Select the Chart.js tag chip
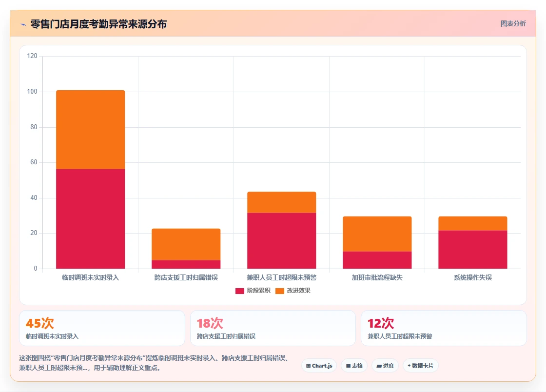 pyautogui.click(x=319, y=366)
